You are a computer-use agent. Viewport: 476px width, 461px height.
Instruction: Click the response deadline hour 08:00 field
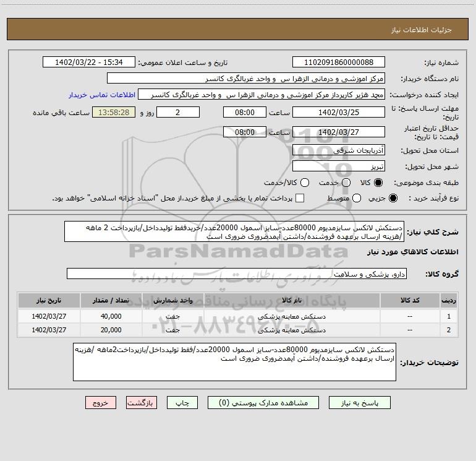tap(245, 112)
